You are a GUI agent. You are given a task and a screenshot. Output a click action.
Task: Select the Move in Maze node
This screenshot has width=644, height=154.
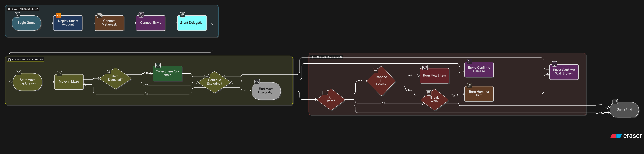pyautogui.click(x=69, y=82)
